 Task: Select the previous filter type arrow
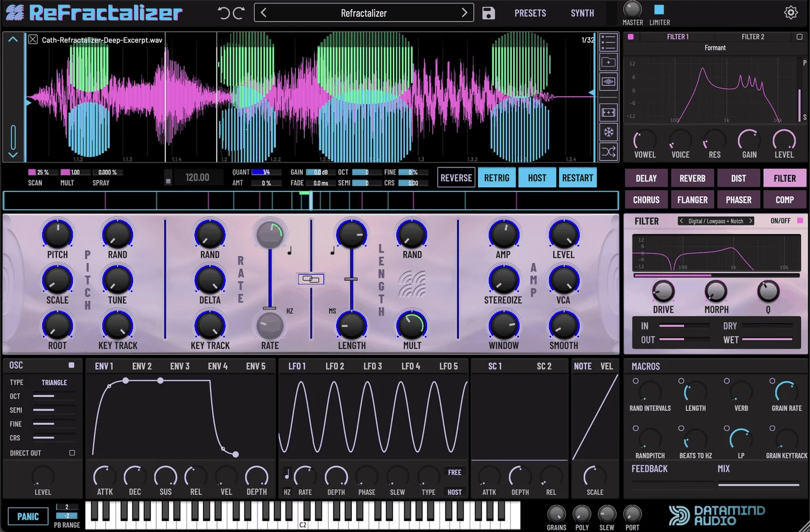[x=682, y=221]
